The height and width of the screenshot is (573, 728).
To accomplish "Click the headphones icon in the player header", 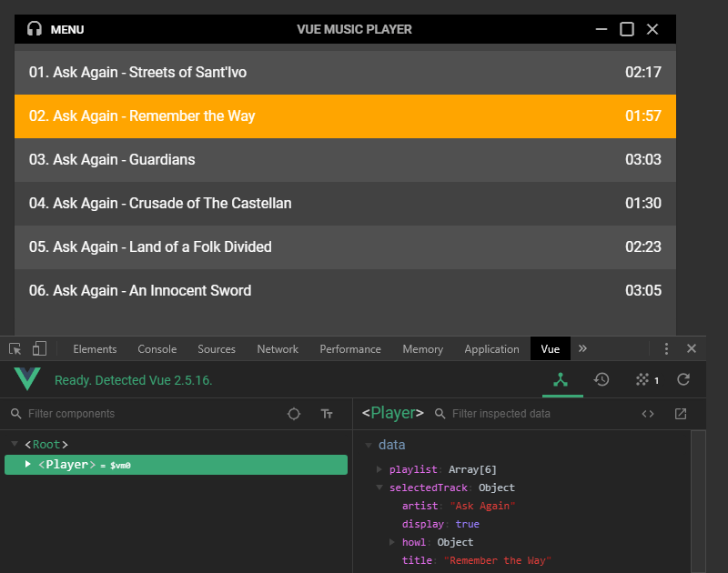I will pyautogui.click(x=35, y=29).
